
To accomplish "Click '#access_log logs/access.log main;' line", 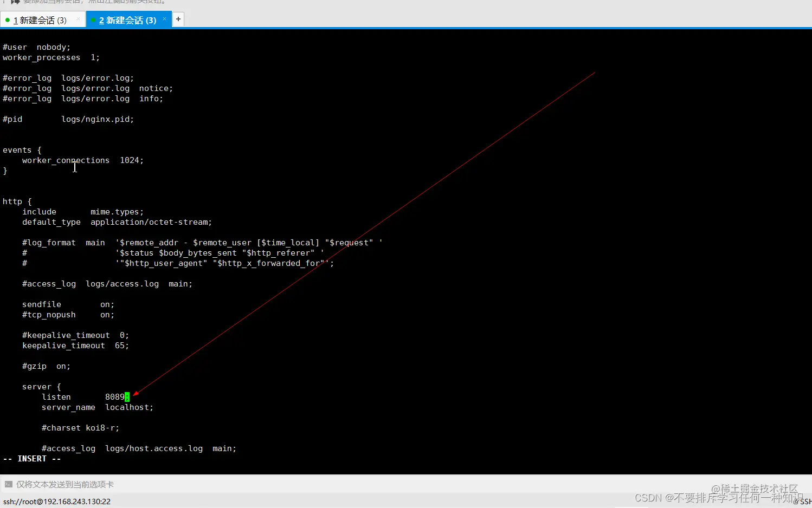I will 107,284.
